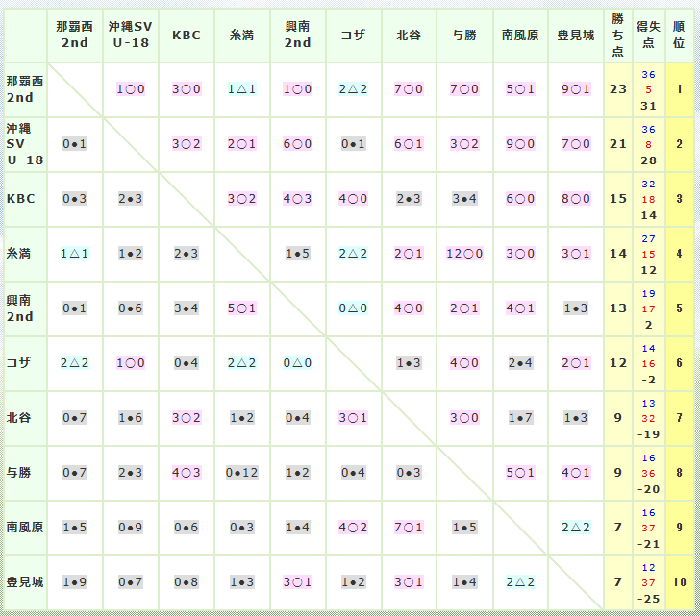Image resolution: width=700 pixels, height=616 pixels.
Task: Select the 0●12 score in 与勝 row
Action: coord(242,472)
